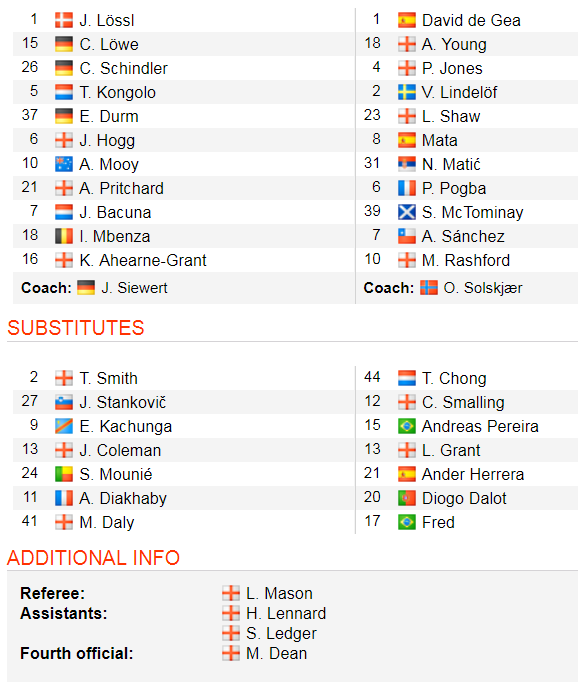
Task: Click the Belgian flag beside I. Mbenza
Action: [63, 236]
